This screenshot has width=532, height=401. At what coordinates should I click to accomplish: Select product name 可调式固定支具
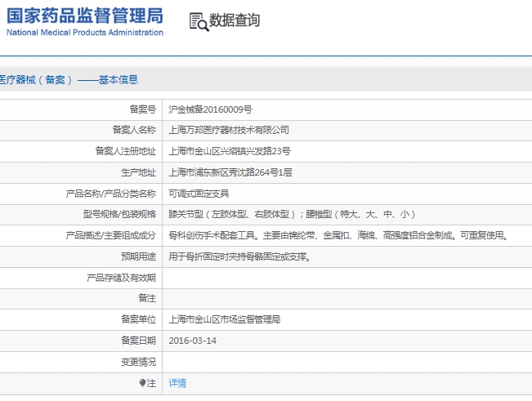[199, 194]
